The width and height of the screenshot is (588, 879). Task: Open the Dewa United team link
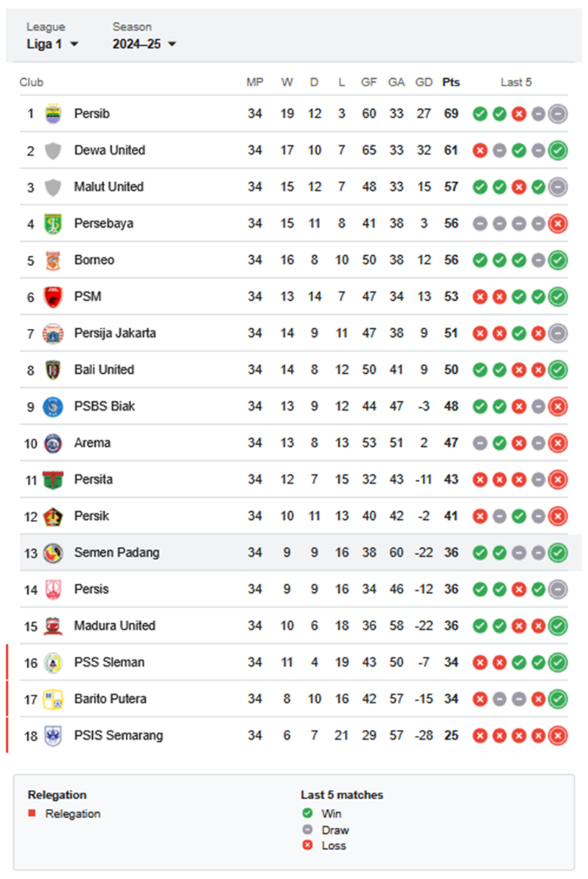(x=110, y=150)
